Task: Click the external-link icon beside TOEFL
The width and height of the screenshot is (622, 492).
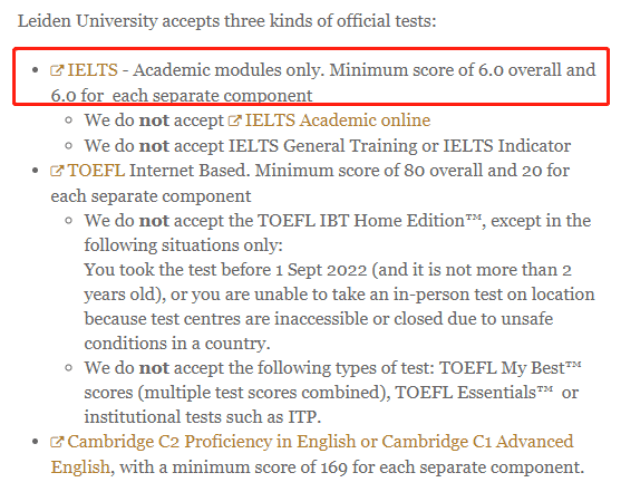Action: [x=57, y=171]
